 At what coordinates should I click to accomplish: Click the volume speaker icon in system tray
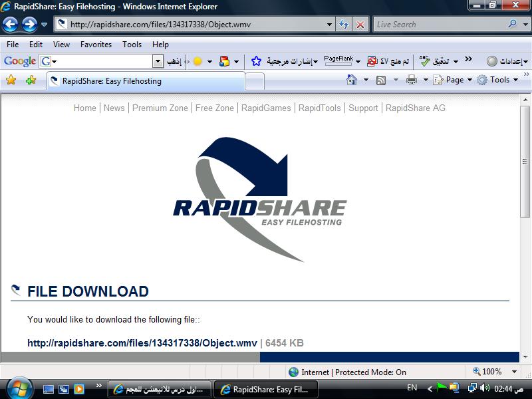coord(485,388)
